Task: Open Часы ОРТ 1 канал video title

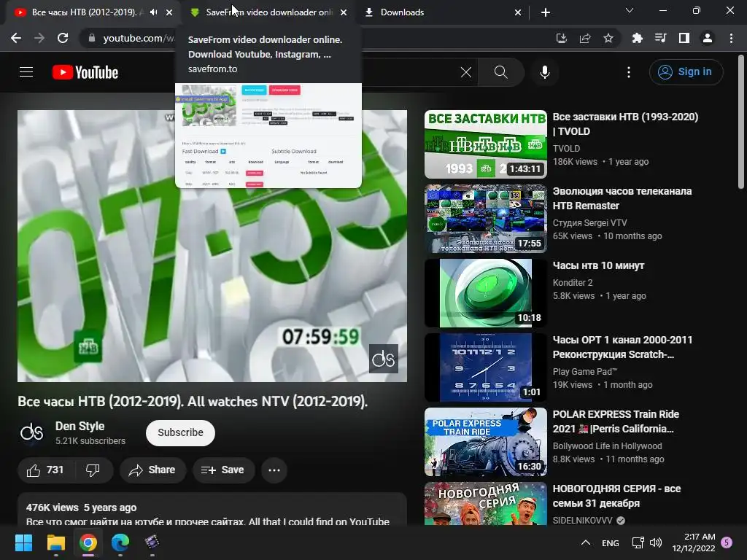Action: 623,347
